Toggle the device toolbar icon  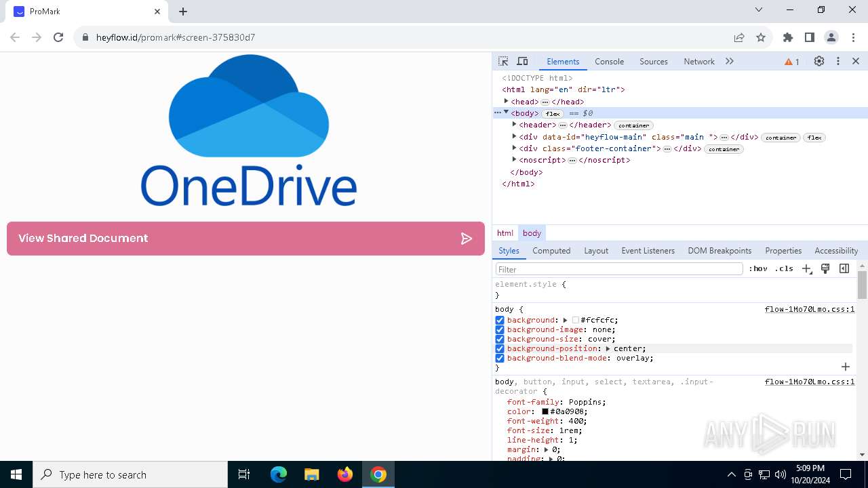[x=522, y=61]
